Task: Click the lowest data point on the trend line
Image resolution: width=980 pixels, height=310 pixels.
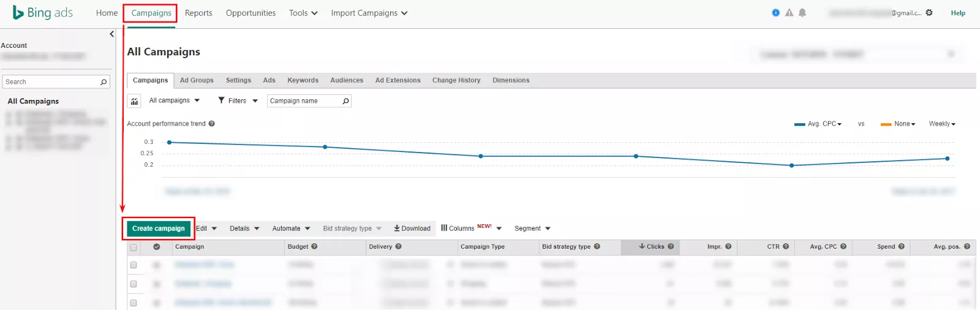Action: tap(791, 165)
